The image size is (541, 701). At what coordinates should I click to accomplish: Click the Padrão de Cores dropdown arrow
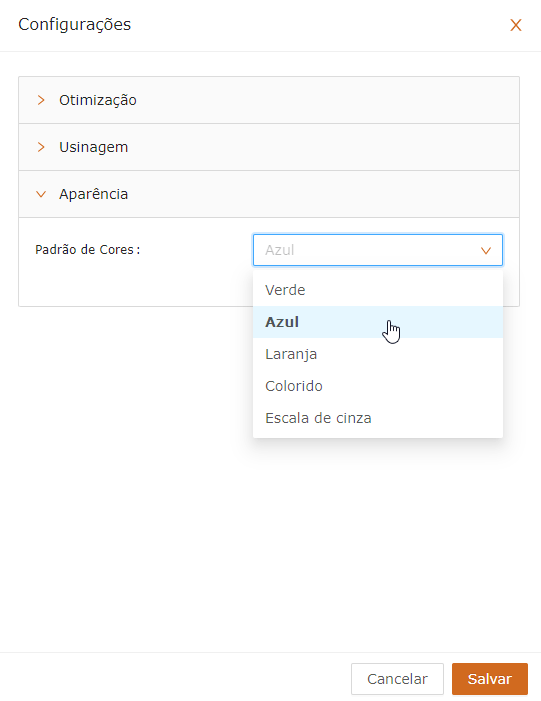pos(486,250)
